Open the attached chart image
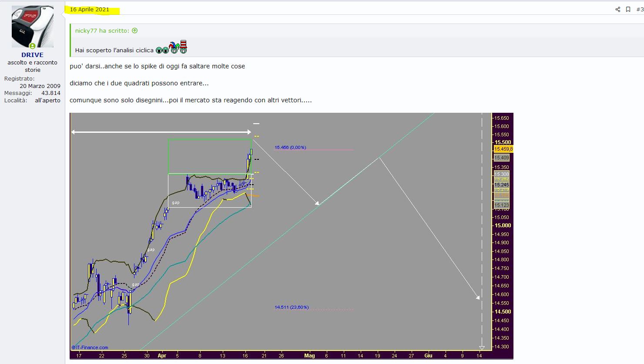This screenshot has width=644, height=364. 292,236
